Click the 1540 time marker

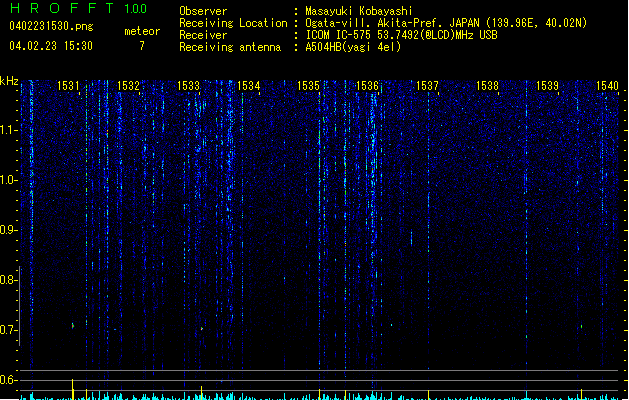click(607, 86)
